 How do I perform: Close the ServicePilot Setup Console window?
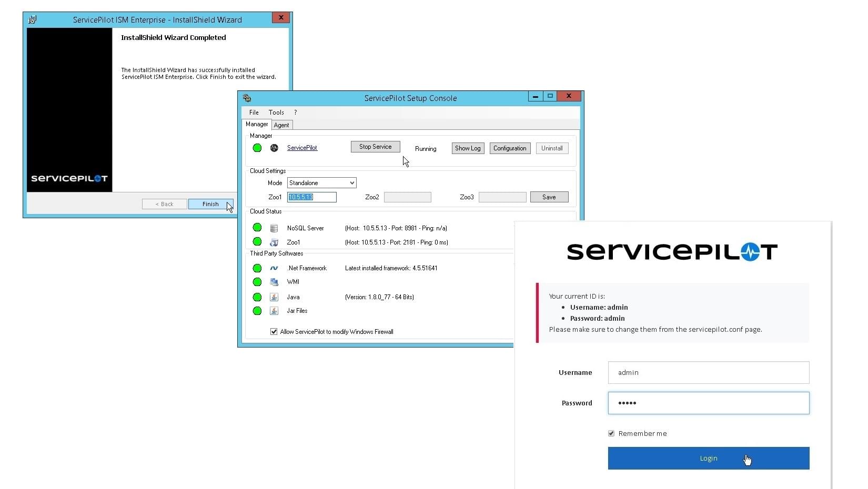tap(569, 96)
